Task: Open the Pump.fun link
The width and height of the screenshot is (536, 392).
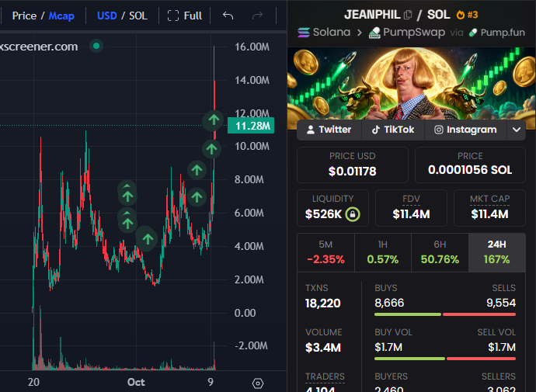Action: [x=496, y=33]
